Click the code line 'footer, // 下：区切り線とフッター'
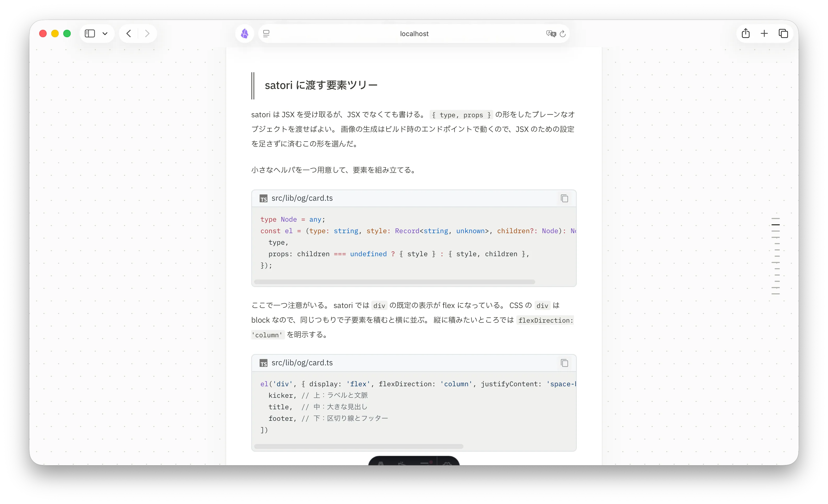This screenshot has width=828, height=504. click(328, 418)
